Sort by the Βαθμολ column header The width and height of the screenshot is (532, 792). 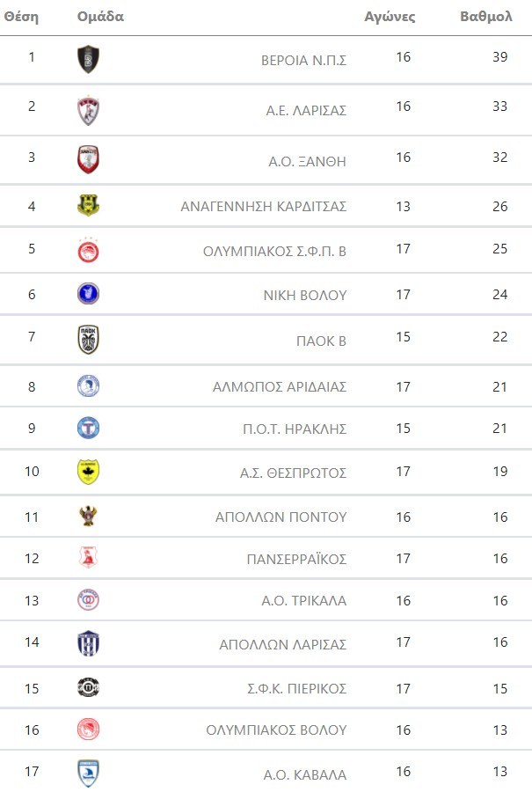pyautogui.click(x=486, y=17)
